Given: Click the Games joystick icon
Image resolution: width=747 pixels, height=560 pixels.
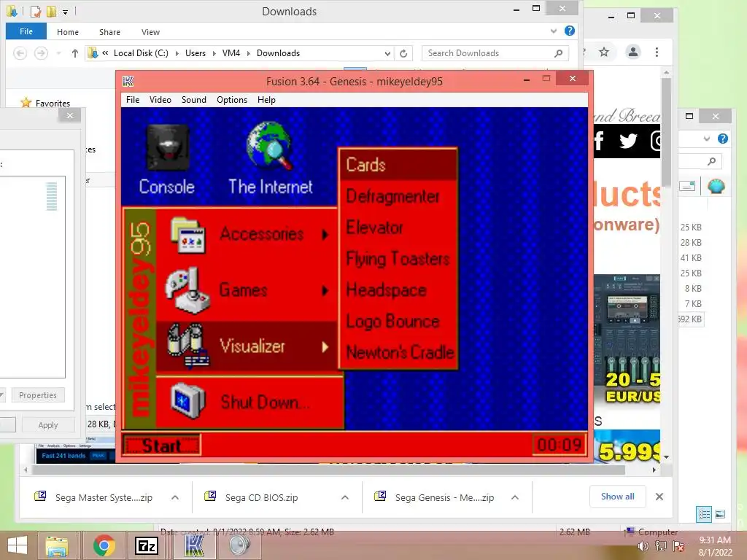Looking at the screenshot, I should pyautogui.click(x=187, y=291).
